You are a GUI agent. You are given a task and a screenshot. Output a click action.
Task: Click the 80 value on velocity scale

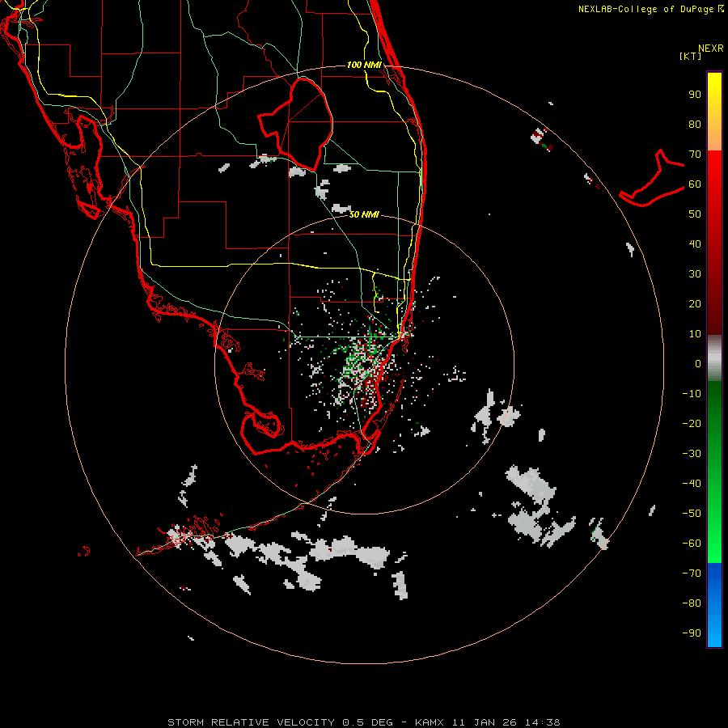point(695,125)
